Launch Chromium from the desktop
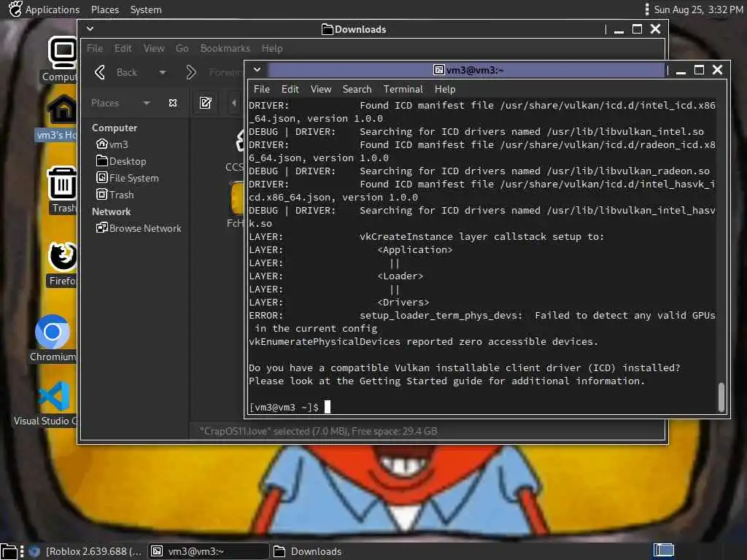Screen dimensions: 747x560 click(x=53, y=338)
